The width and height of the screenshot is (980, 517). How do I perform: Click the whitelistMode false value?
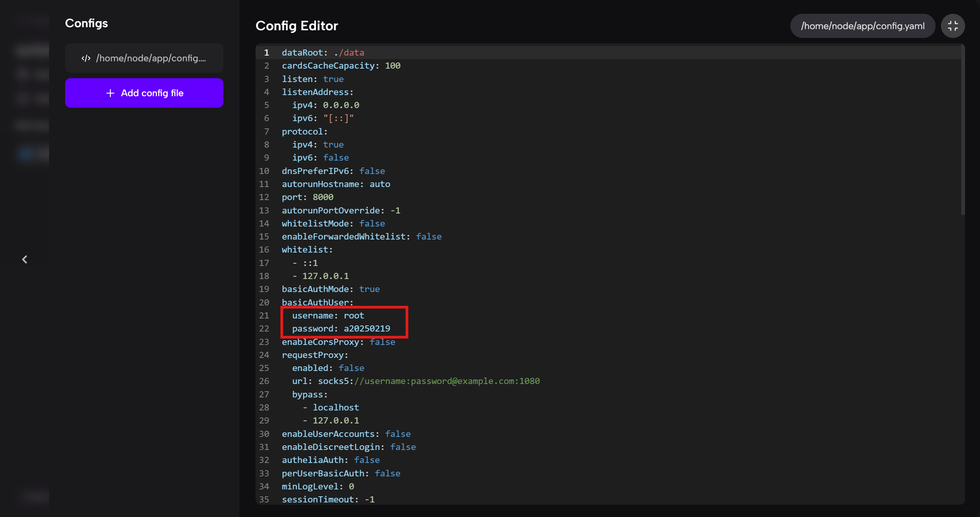(x=372, y=223)
